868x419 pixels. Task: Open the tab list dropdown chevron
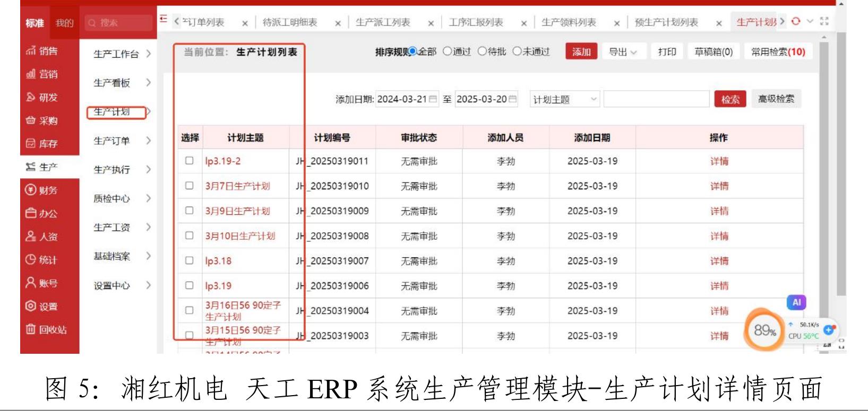click(810, 21)
